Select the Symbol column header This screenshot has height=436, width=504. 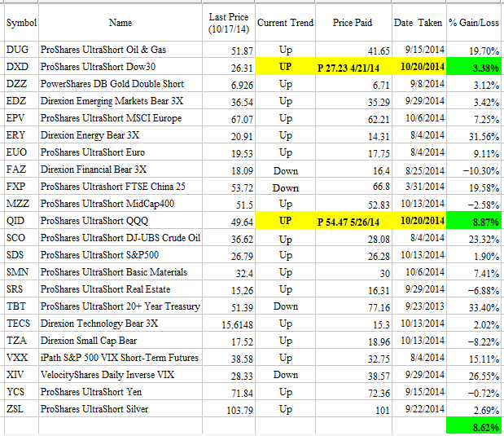(x=21, y=23)
